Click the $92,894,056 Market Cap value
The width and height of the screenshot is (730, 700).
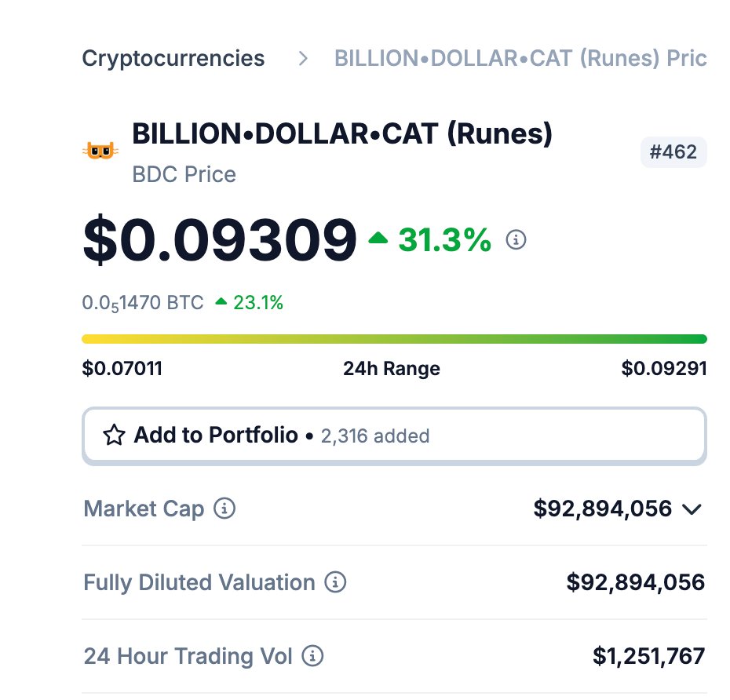pos(602,509)
